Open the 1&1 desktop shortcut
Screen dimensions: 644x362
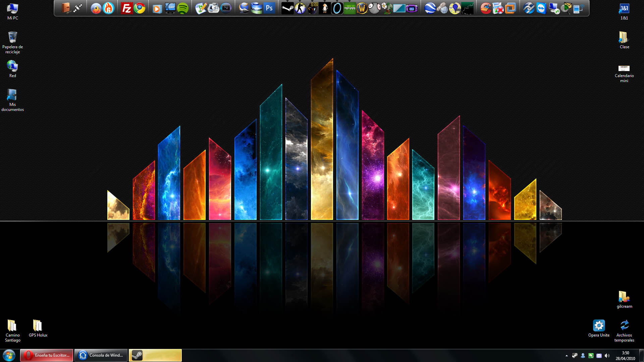[x=624, y=12]
